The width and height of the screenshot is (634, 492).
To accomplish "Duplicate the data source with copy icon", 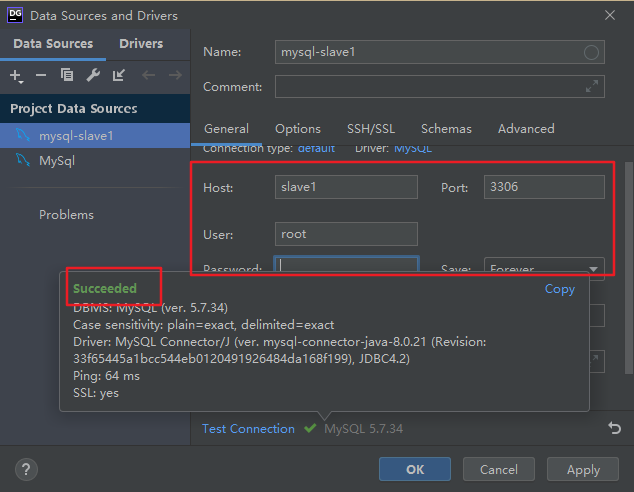I will click(x=67, y=75).
